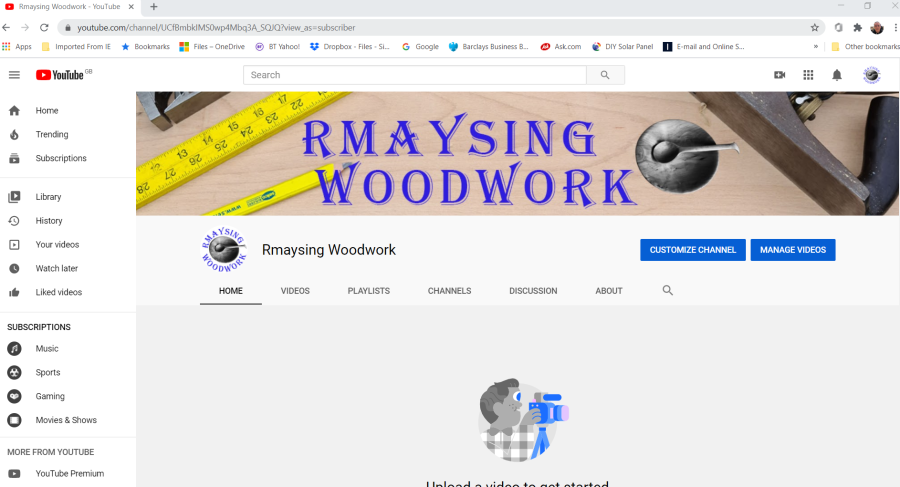Click the Customize Channel button
This screenshot has height=487, width=900.
coord(692,250)
